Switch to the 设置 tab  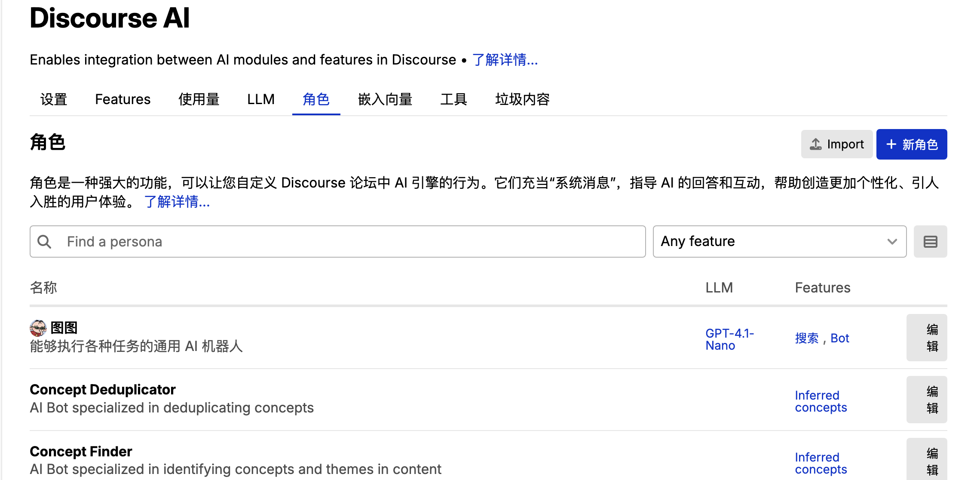(54, 99)
